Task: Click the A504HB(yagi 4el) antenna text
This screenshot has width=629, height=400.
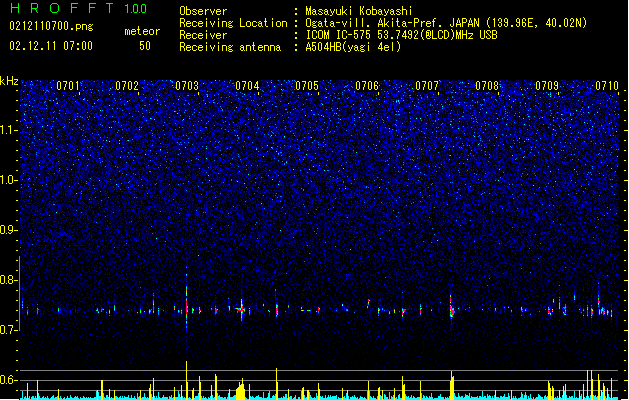Action: 353,47
